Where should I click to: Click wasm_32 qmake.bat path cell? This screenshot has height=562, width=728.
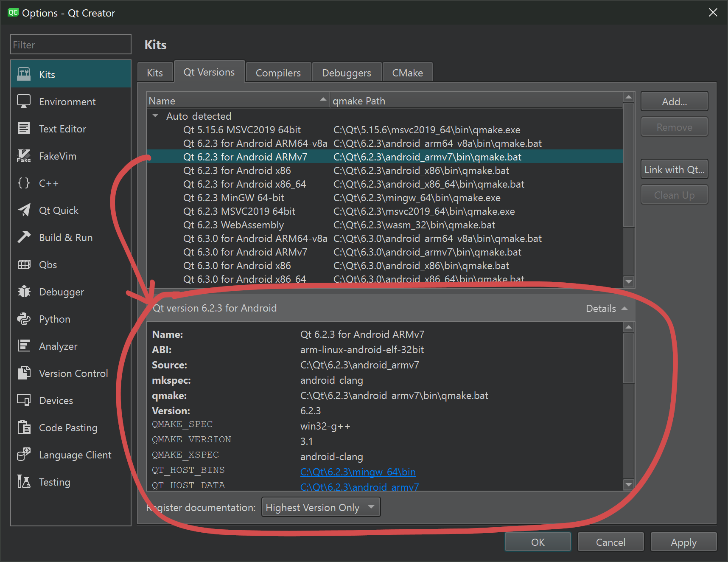(x=414, y=225)
